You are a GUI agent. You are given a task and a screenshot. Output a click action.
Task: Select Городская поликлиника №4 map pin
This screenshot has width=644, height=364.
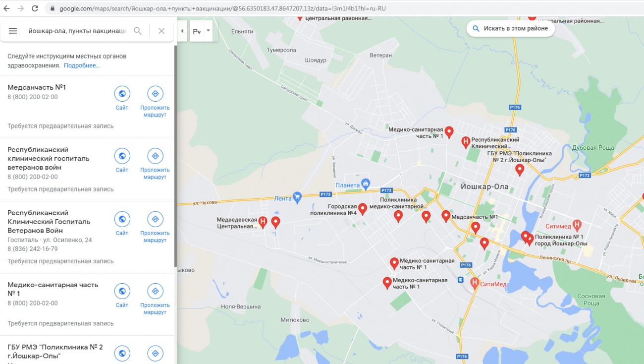[x=363, y=209]
